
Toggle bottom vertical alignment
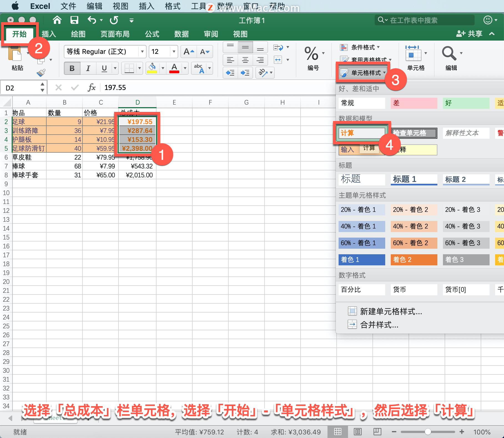[x=260, y=47]
